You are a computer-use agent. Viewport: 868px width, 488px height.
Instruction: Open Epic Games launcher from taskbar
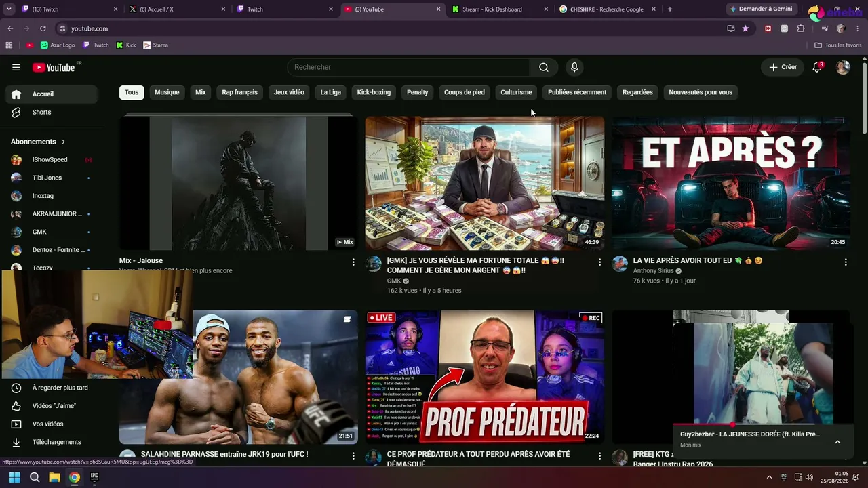94,477
